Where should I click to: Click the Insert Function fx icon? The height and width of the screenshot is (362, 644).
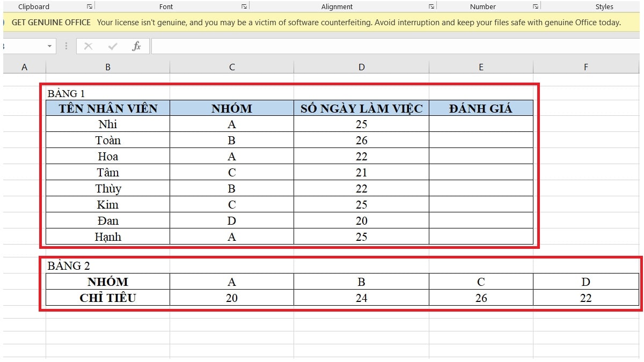point(136,46)
